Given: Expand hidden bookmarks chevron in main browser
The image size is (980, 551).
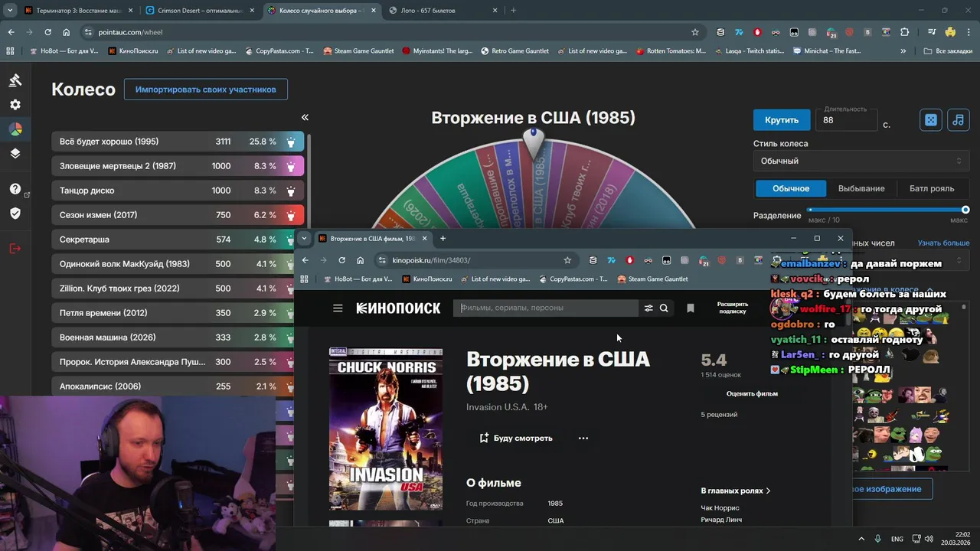Looking at the screenshot, I should click(903, 51).
